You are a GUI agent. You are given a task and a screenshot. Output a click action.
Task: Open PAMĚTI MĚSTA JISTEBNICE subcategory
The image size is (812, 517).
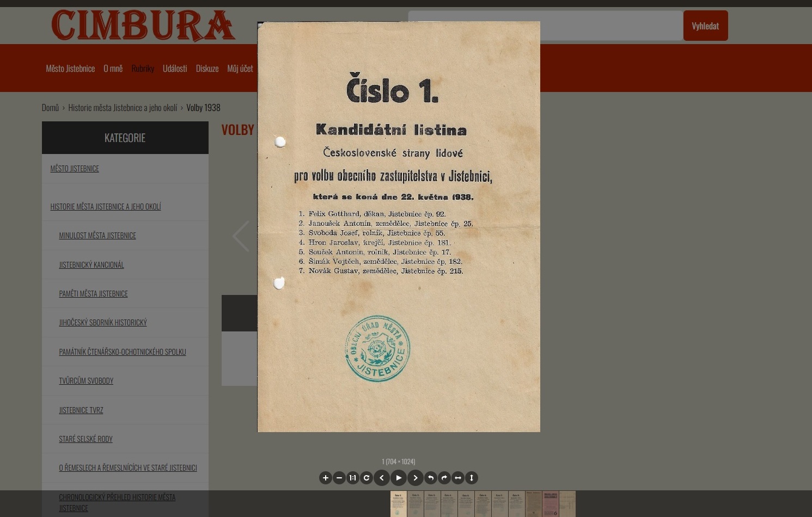(x=93, y=294)
